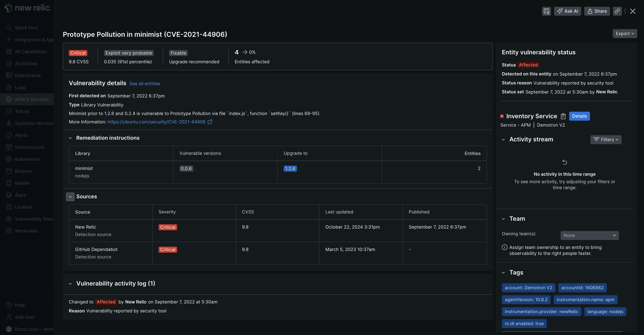The width and height of the screenshot is (644, 335).
Task: Click Integrations & Agents plus icon
Action: tap(9, 40)
